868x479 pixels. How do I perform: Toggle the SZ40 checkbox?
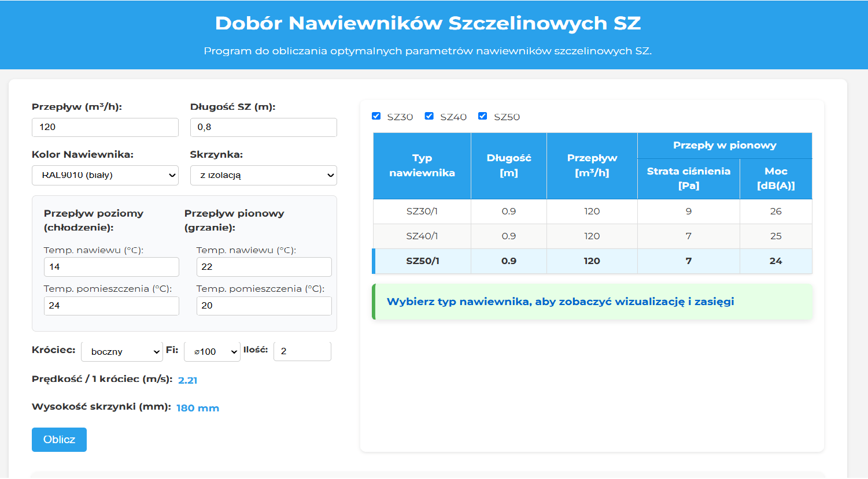(x=429, y=116)
